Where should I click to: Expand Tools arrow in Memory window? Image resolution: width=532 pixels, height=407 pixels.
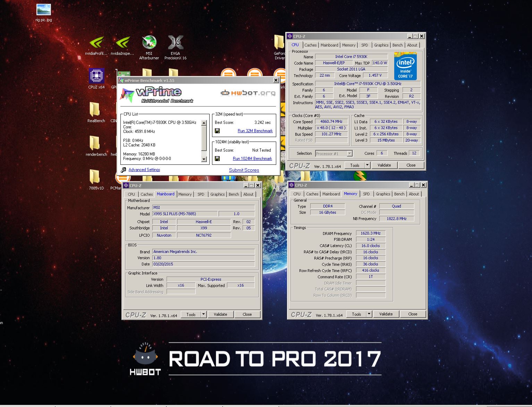369,314
